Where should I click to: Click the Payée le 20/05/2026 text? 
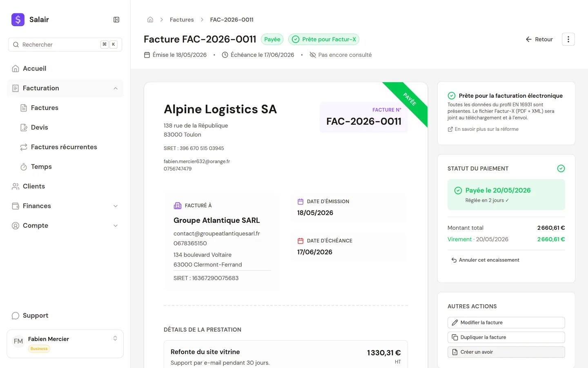(498, 191)
